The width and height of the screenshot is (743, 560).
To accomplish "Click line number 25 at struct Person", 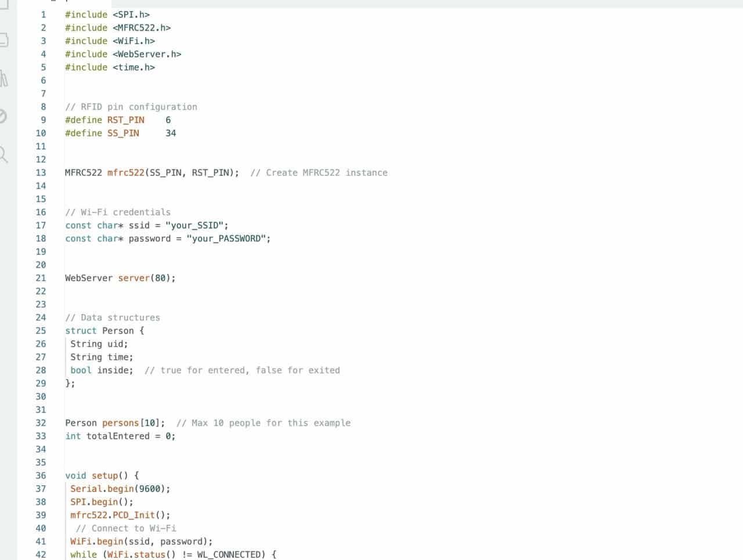I will [x=41, y=331].
